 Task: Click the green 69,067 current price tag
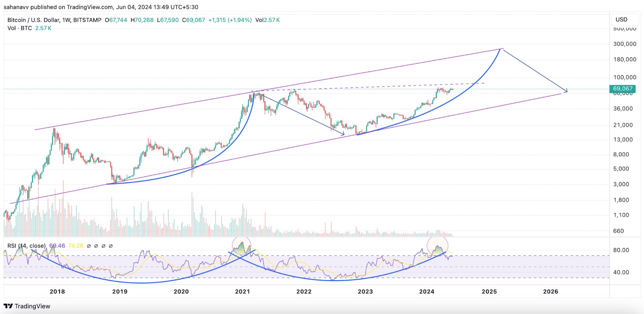click(x=622, y=89)
